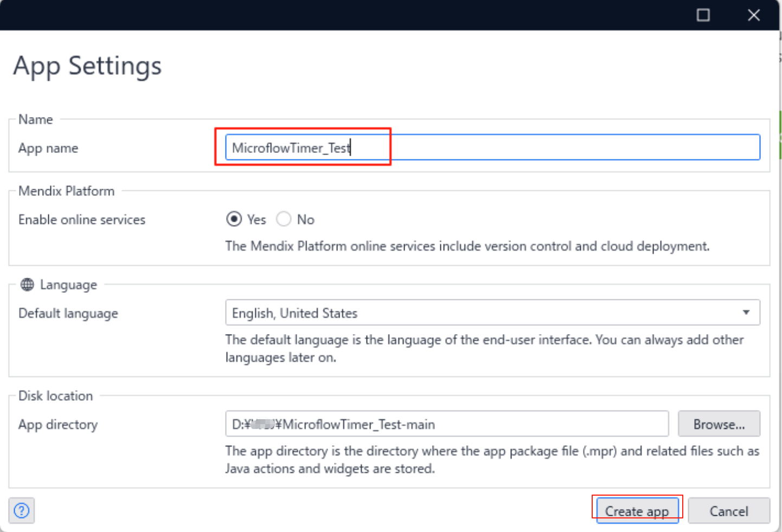This screenshot has height=532, width=782.
Task: Open the help question mark icon
Action: (22, 510)
